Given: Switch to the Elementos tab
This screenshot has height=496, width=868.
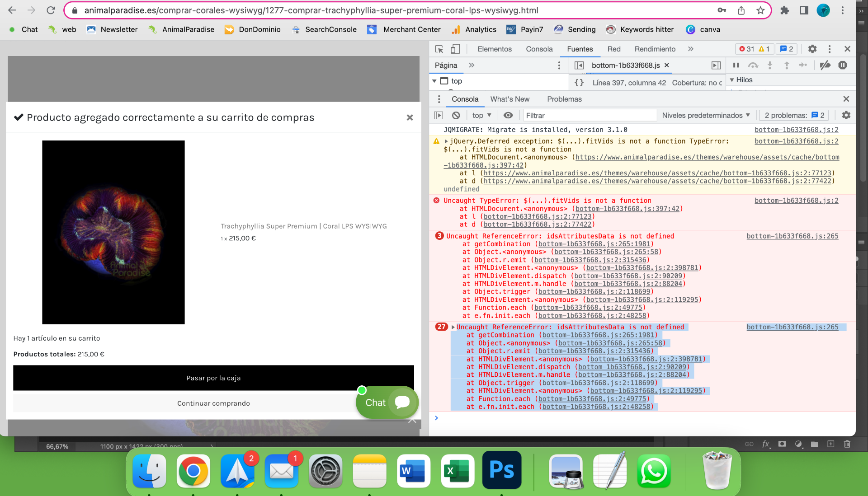Looking at the screenshot, I should pyautogui.click(x=495, y=49).
